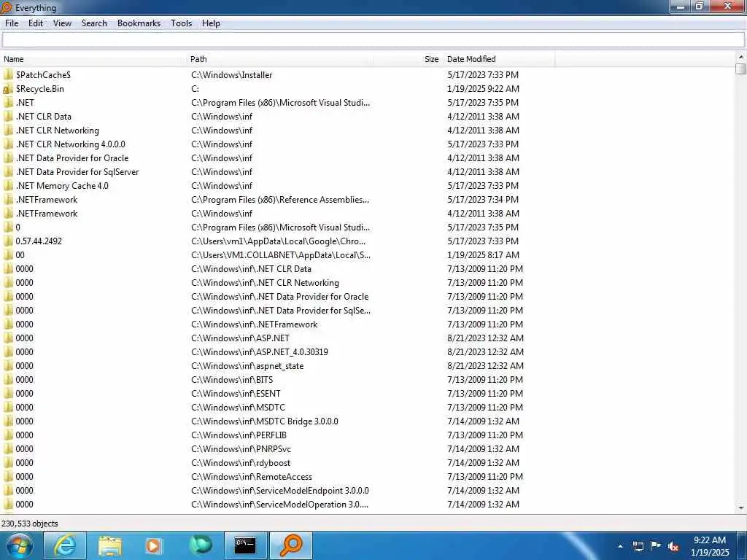Click path C:\Windows\inf\MSDTC Bridge 3.0.0.0
The width and height of the screenshot is (747, 560).
click(264, 421)
